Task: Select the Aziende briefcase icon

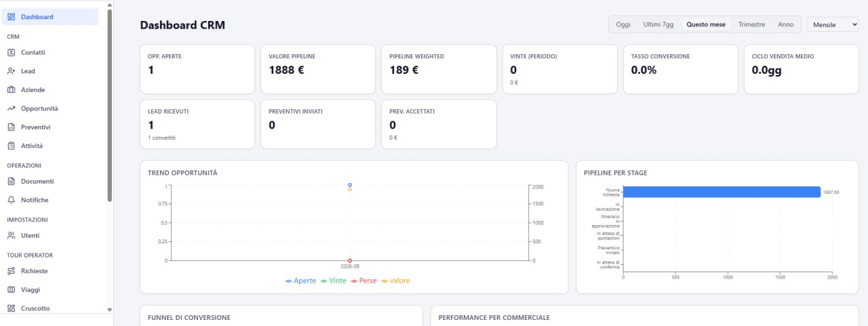Action: 11,89
